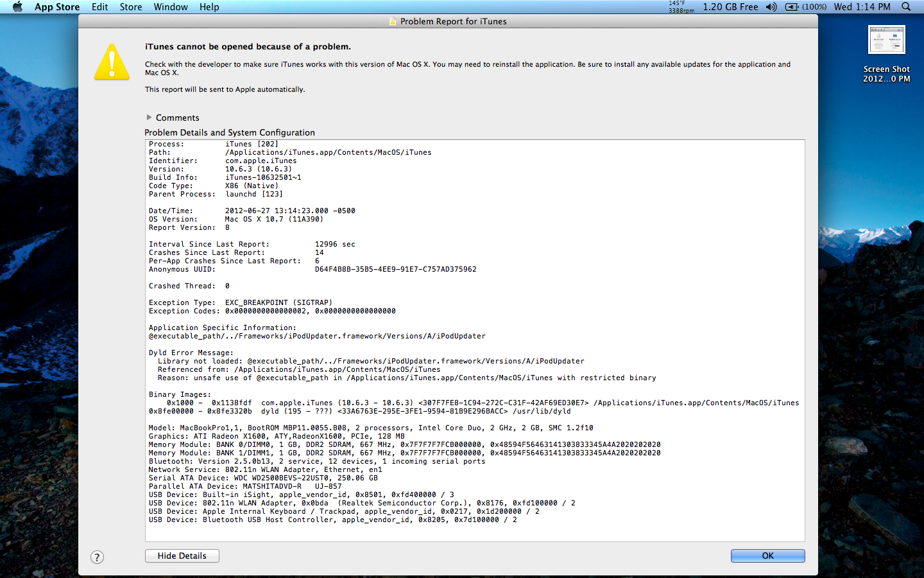Click the USB Device Apple Internal Keyboard line
924x578 pixels.
[344, 512]
